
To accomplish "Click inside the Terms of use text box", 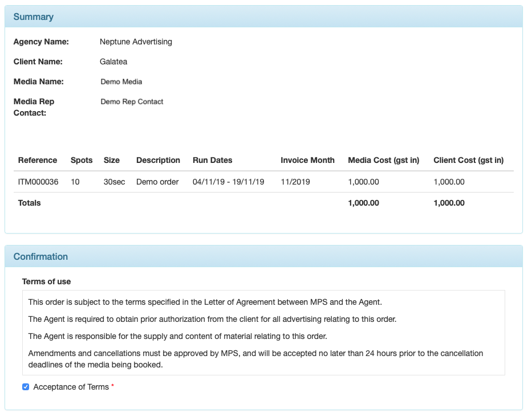I will tap(263, 333).
